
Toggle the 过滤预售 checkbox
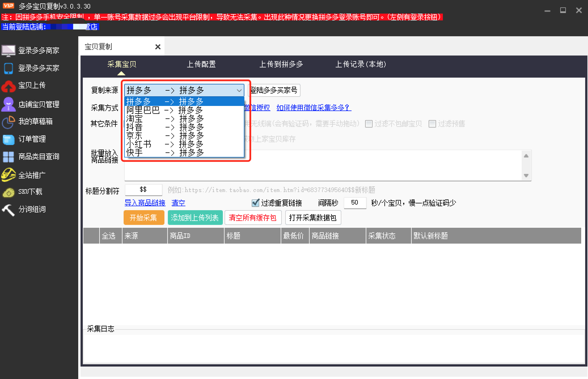[432, 124]
